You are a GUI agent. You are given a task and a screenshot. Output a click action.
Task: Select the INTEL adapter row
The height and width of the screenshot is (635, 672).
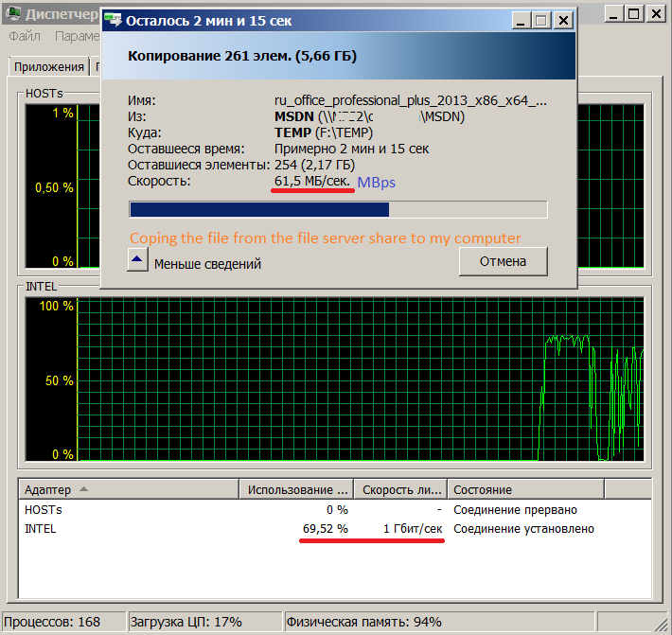(335, 529)
